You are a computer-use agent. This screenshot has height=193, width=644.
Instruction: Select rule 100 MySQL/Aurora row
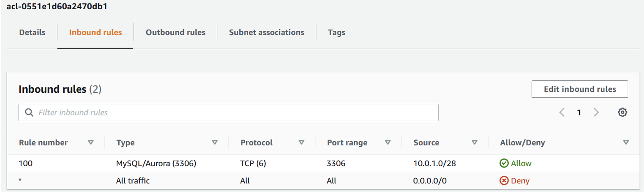tap(156, 163)
